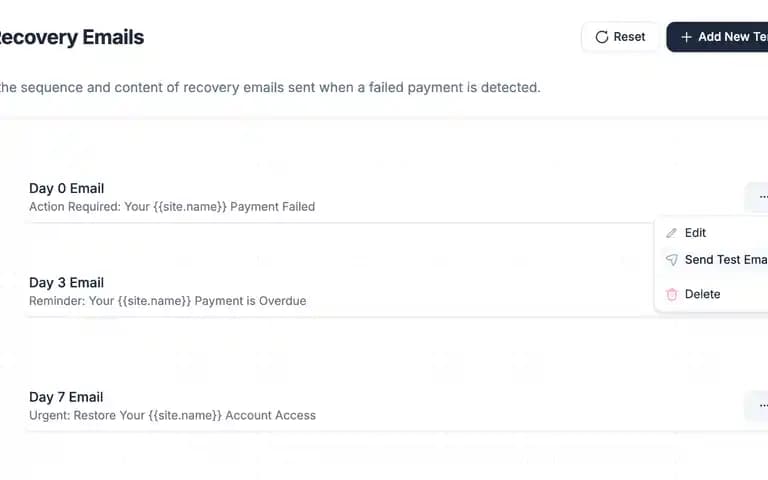Viewport: 768px width, 480px height.
Task: Click the recovery emails description text
Action: coord(270,88)
